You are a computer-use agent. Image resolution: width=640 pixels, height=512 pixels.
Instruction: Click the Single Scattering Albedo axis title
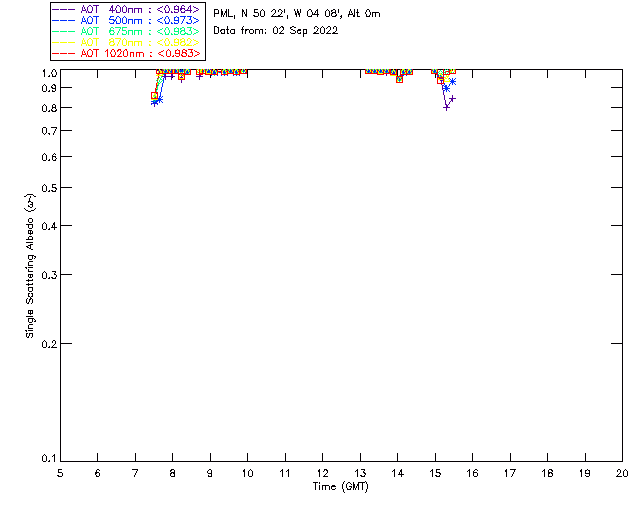click(x=30, y=266)
